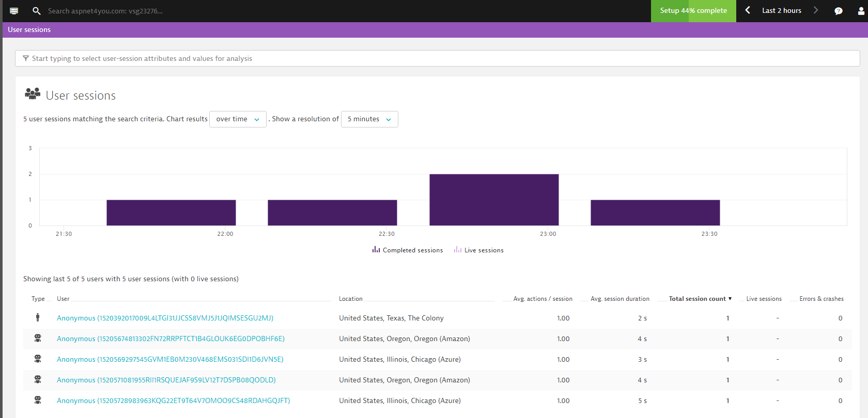Click robot type icon for 1520571081955 user

38,380
